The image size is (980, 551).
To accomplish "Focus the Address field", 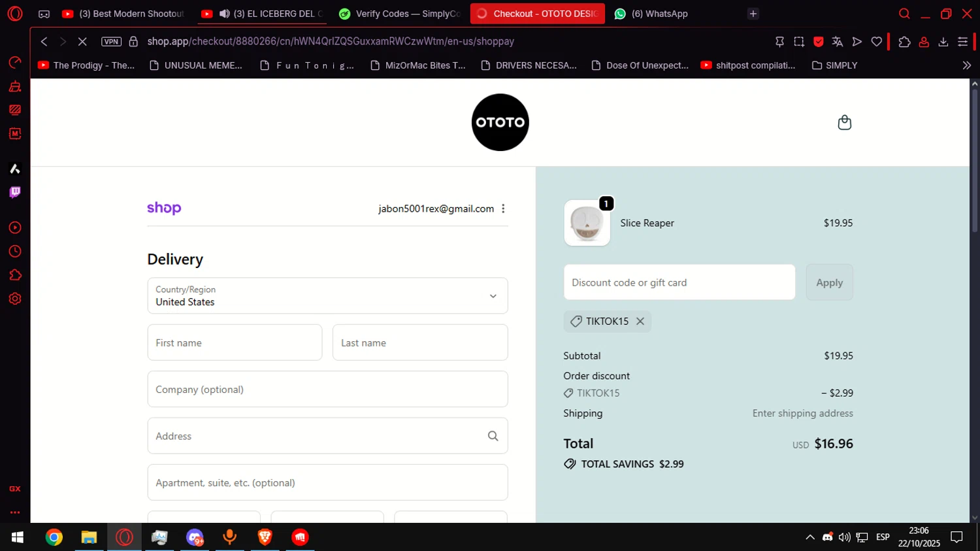I will (x=327, y=436).
